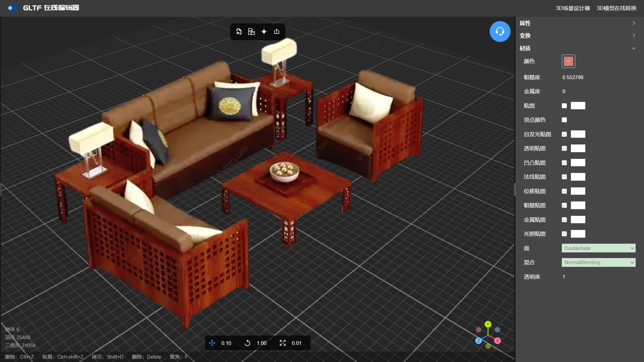Image resolution: width=644 pixels, height=362 pixels.
Task: Click the 拷贝: Shift+D hint
Action: point(108,357)
